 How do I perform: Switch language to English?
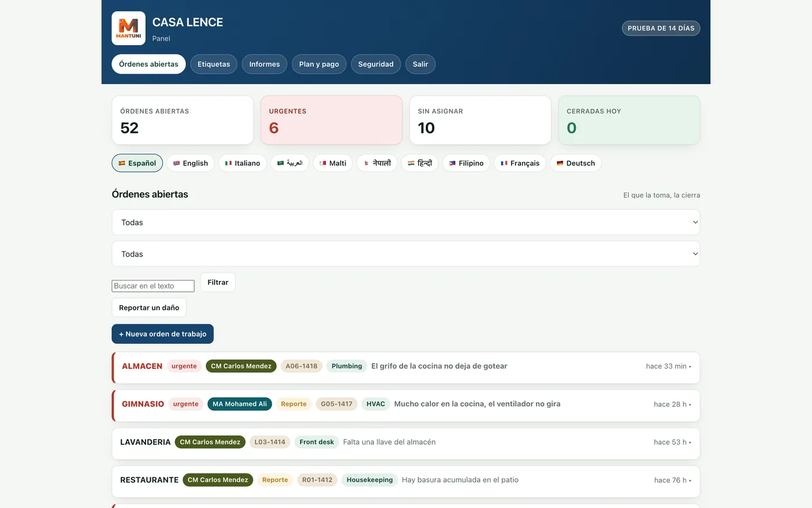[191, 163]
